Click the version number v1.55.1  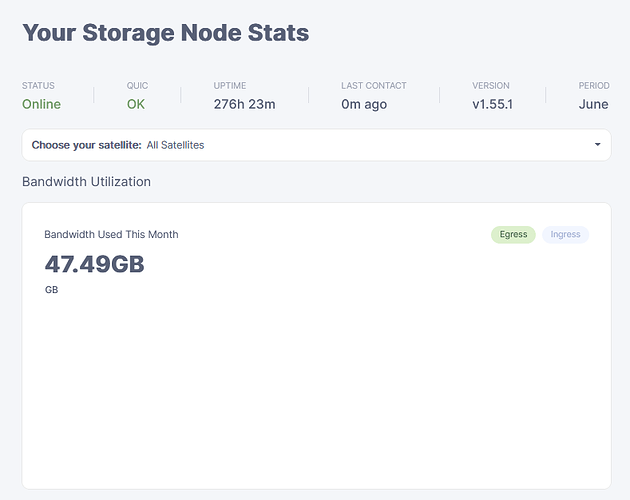pos(493,104)
